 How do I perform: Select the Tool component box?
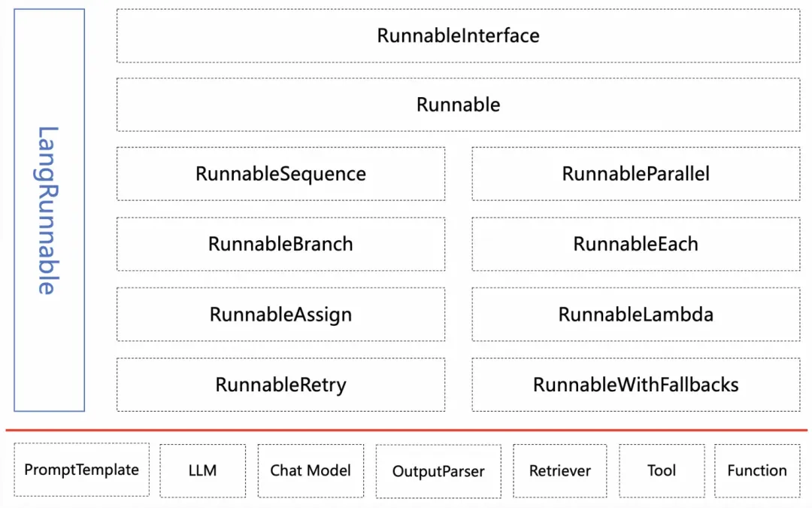tap(662, 470)
